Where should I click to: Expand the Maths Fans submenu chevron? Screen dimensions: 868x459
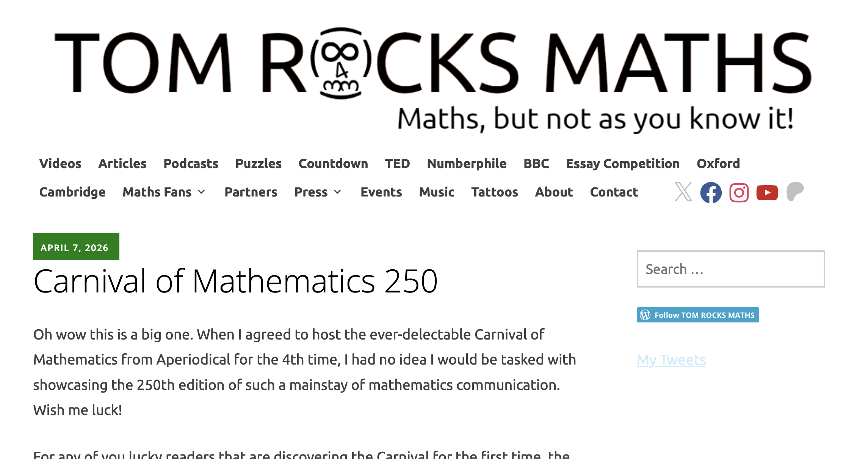tap(202, 192)
